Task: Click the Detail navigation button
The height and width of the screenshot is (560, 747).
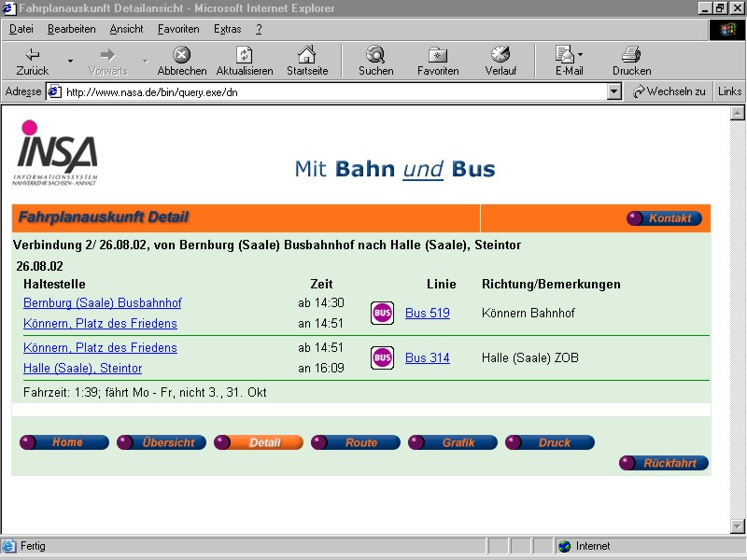Action: click(x=259, y=442)
